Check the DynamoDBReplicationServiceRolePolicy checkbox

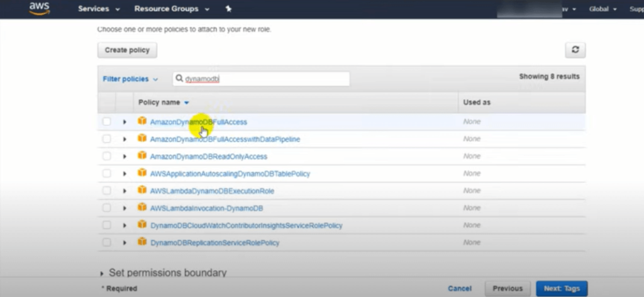[x=107, y=242]
